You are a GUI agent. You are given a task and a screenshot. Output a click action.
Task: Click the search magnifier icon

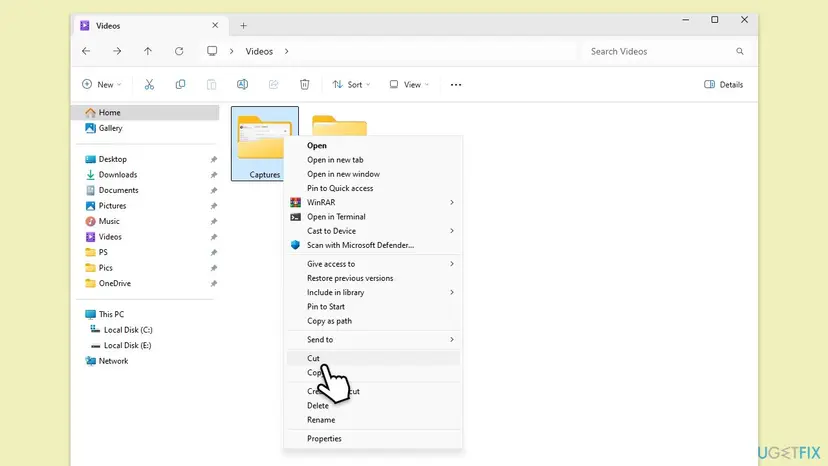point(740,51)
